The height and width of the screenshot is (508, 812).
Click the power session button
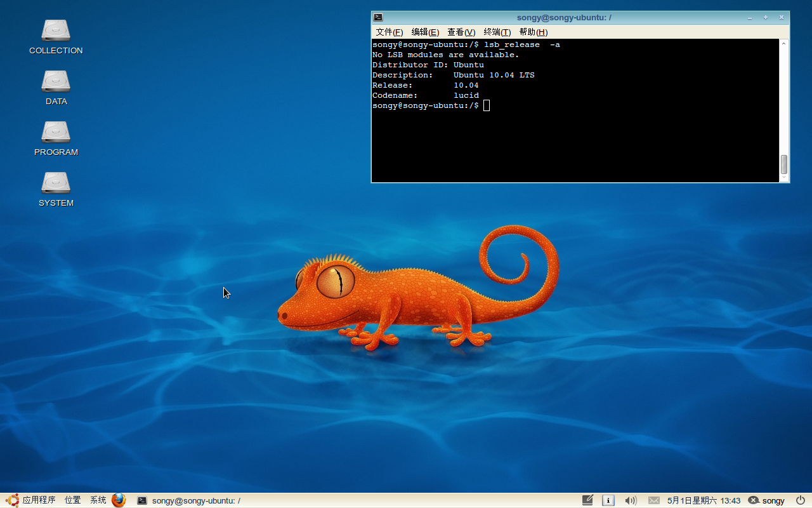(801, 500)
